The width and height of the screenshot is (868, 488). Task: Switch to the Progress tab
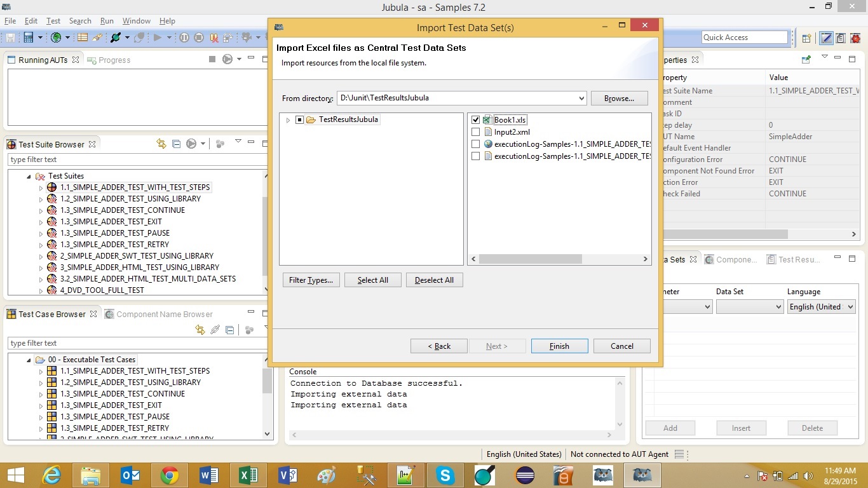(108, 60)
